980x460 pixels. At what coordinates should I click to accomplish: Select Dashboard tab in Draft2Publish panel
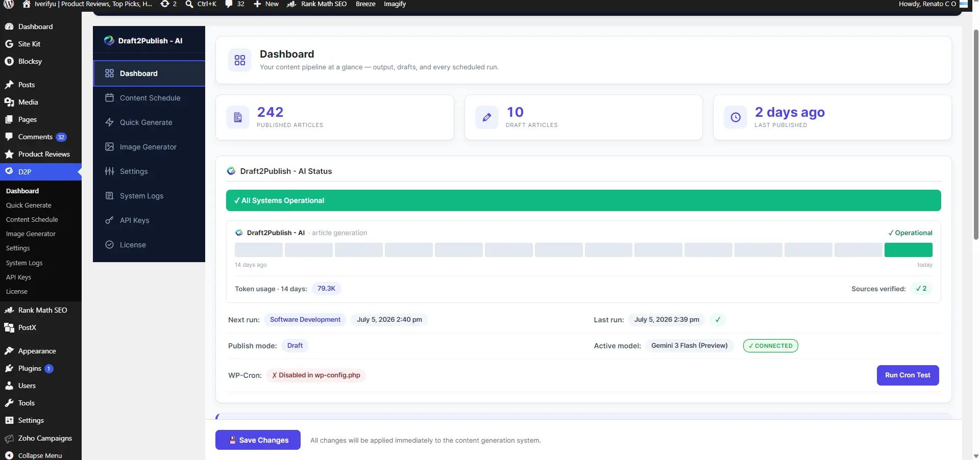click(x=149, y=73)
